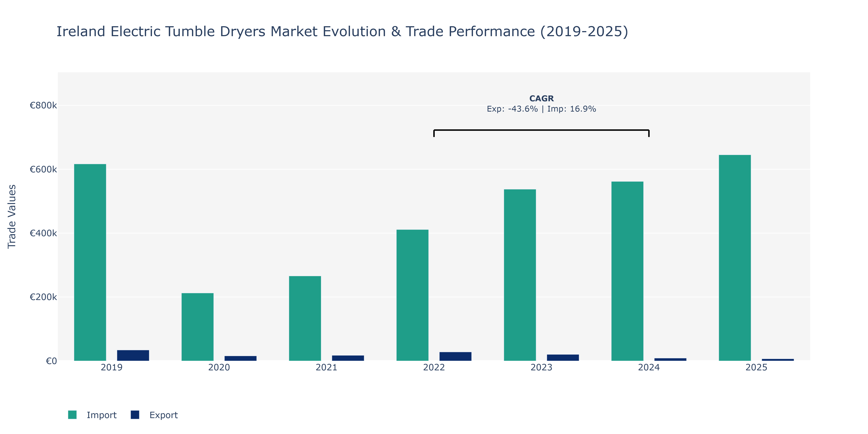This screenshot has height=434, width=868.
Task: Click the 2022 Export bar
Action: coord(456,356)
